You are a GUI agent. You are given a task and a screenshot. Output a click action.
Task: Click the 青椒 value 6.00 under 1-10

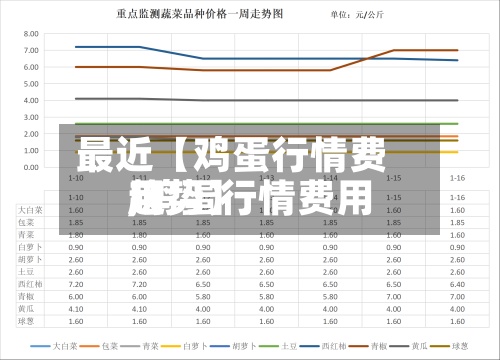pos(76,297)
